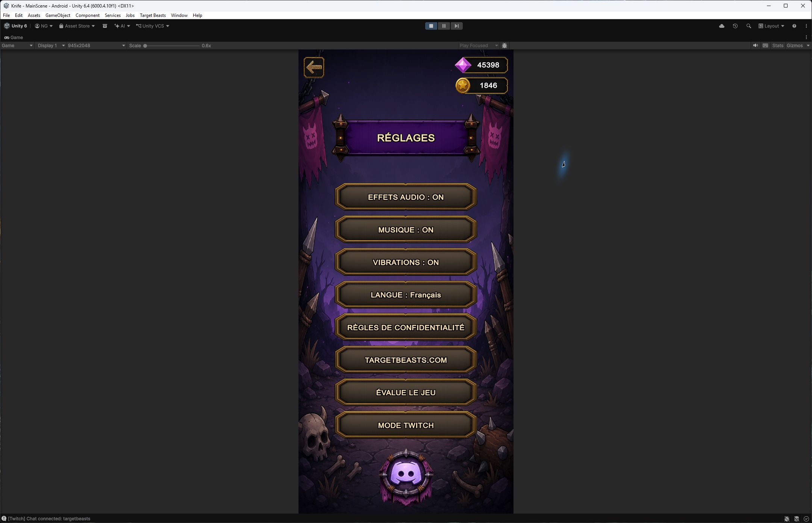Tap the Discord icon in the game
Image resolution: width=812 pixels, height=523 pixels.
[406, 474]
